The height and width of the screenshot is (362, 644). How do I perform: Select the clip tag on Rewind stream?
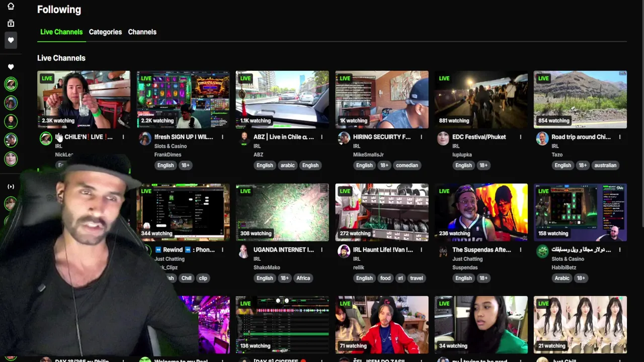click(x=203, y=278)
